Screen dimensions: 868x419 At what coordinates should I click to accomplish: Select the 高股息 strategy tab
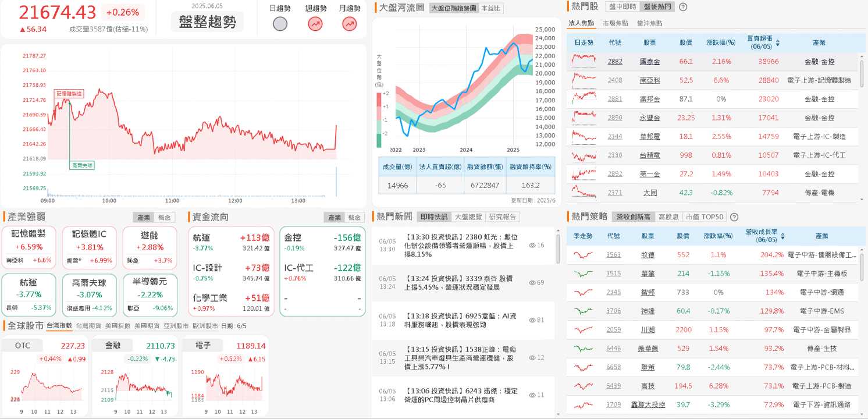click(668, 217)
